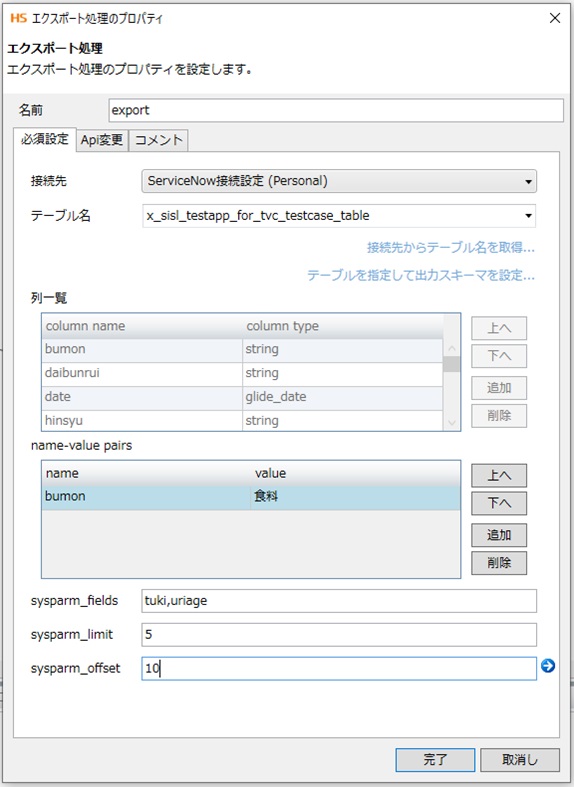
Task: Click the blue arrow icon beside sysparm_offset
Action: pos(548,666)
